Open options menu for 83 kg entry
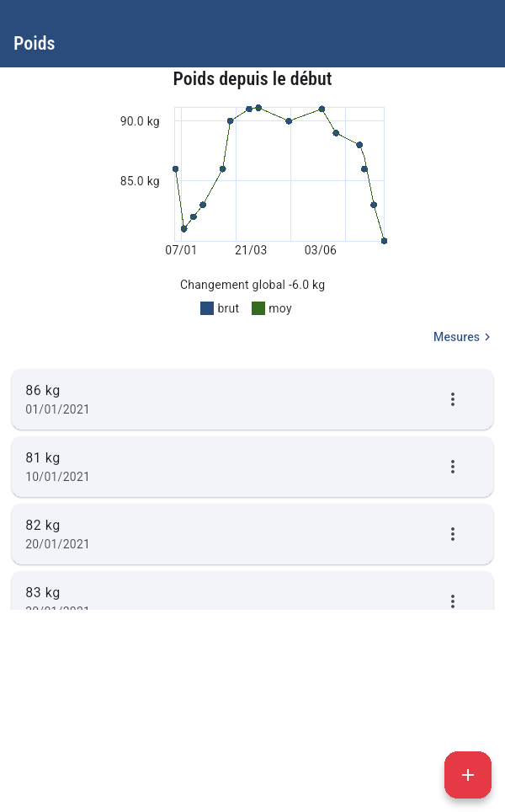Viewport: 505px width, 812px height. (x=452, y=601)
